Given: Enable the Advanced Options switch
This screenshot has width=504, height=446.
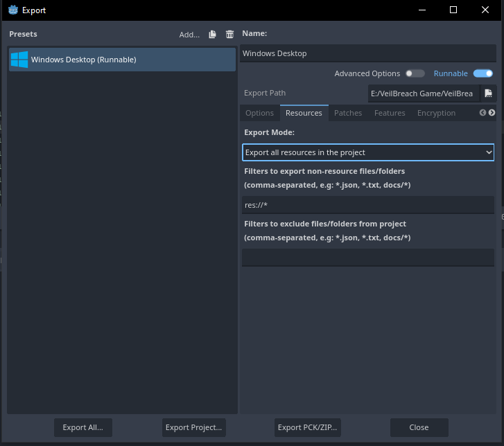Looking at the screenshot, I should coord(415,73).
